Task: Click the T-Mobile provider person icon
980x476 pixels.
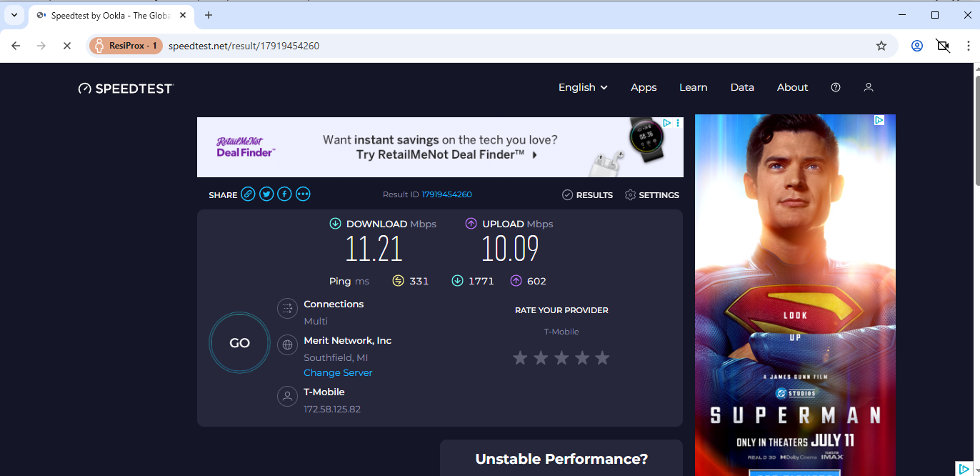Action: click(287, 397)
